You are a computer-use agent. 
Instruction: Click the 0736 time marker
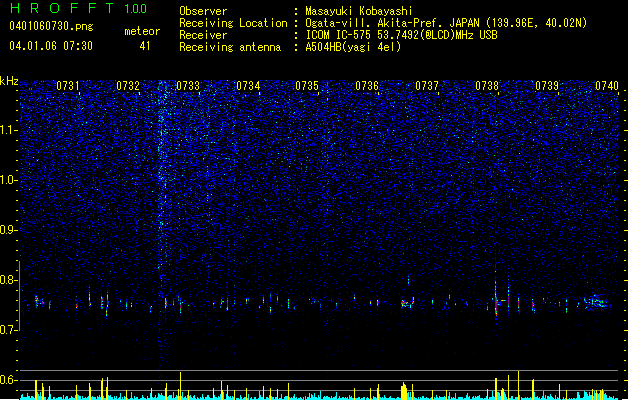coord(367,86)
